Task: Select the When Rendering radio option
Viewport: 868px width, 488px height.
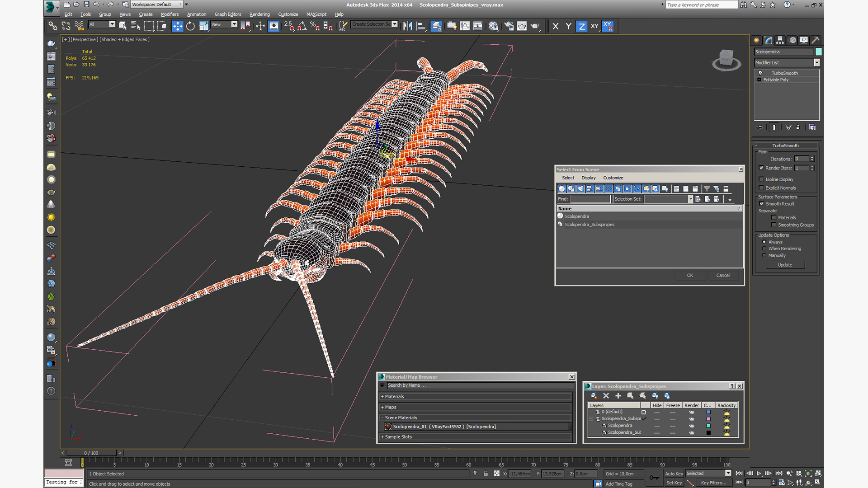Action: click(764, 249)
